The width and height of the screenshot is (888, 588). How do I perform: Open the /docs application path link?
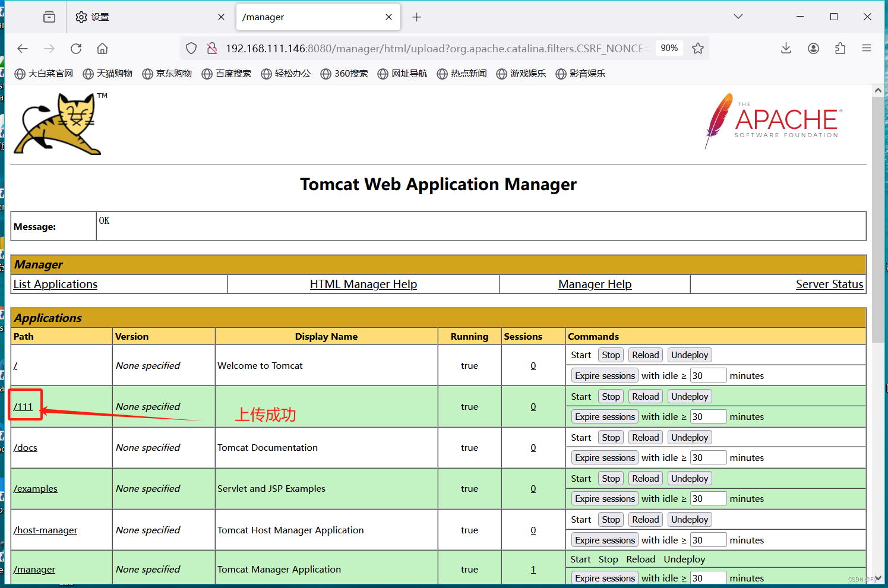[26, 448]
